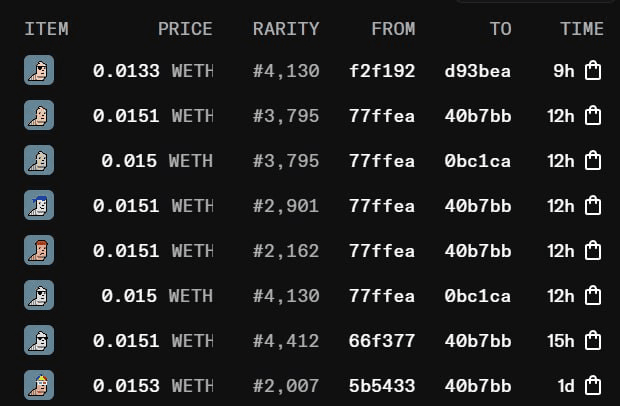Click transaction icon for rarity #2,162 row
Viewport: 620px width, 406px height.
[x=593, y=251]
